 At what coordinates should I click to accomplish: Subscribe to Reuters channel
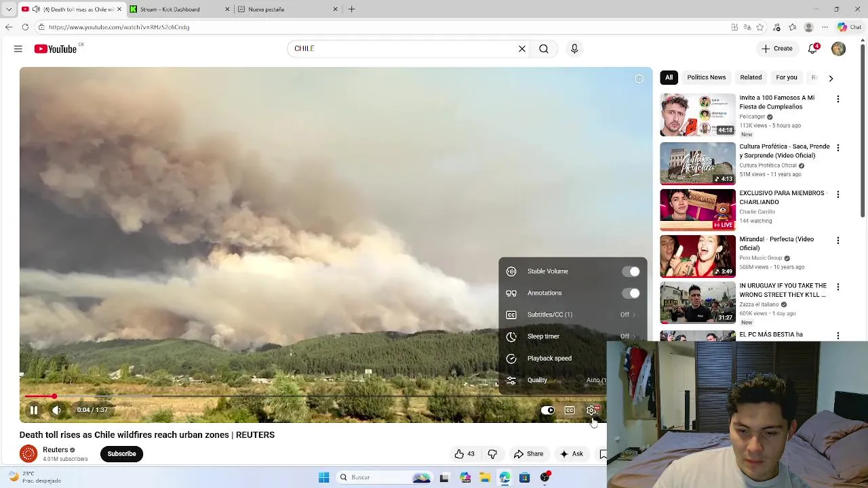click(122, 454)
